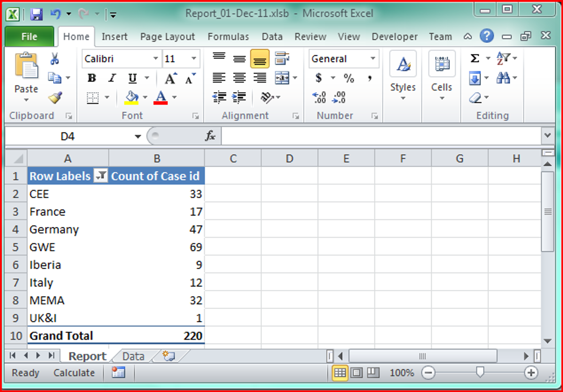The height and width of the screenshot is (392, 563).
Task: Open the Calibri font name dropdown
Action: coord(155,58)
